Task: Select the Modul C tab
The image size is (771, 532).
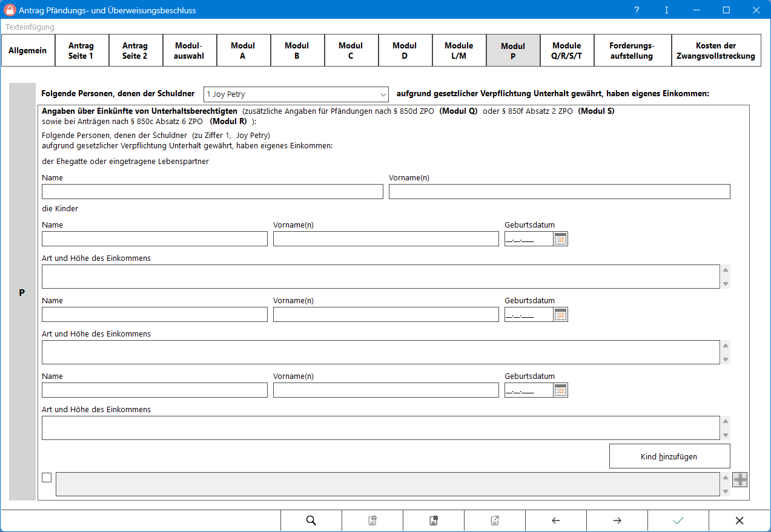Action: [x=351, y=50]
